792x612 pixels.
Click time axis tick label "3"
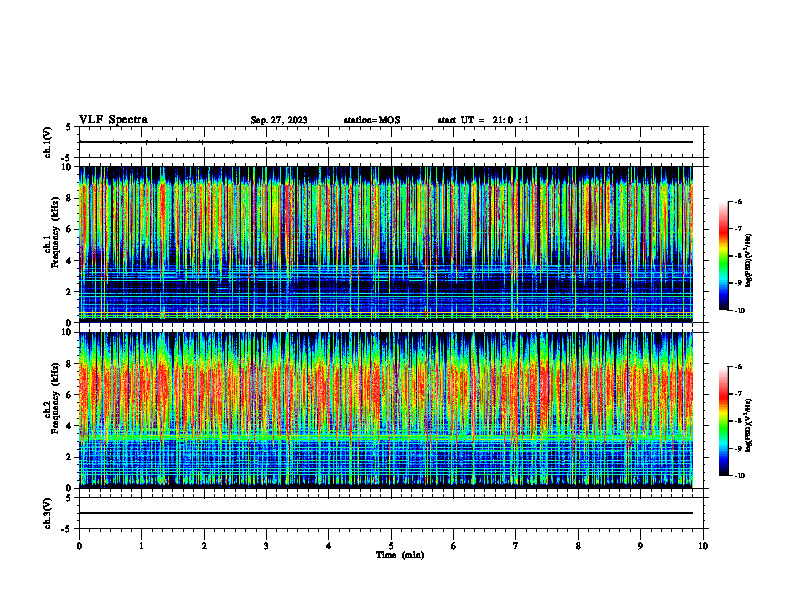266,546
